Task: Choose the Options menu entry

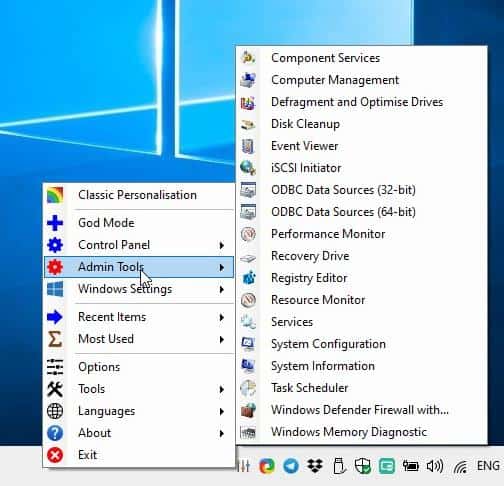Action: pyautogui.click(x=139, y=367)
